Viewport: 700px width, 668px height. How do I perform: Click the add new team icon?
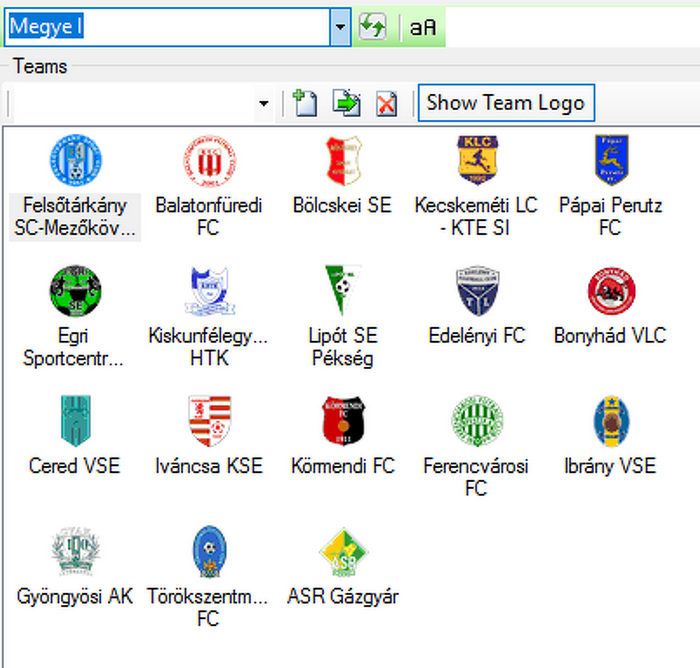coord(305,103)
